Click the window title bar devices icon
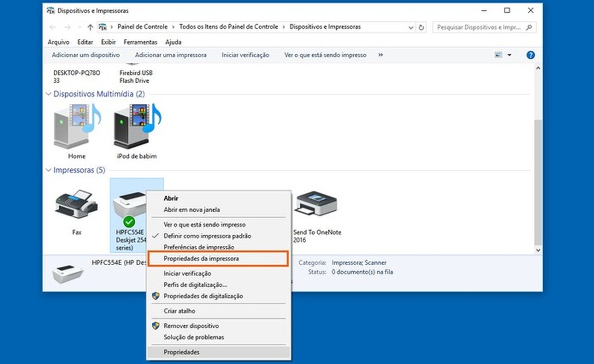The width and height of the screenshot is (594, 364). coord(50,11)
